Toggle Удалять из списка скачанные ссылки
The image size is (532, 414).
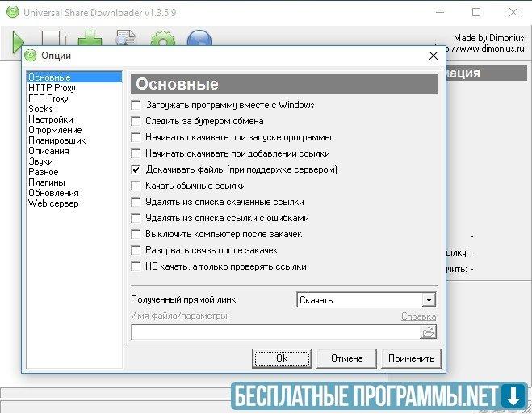136,202
